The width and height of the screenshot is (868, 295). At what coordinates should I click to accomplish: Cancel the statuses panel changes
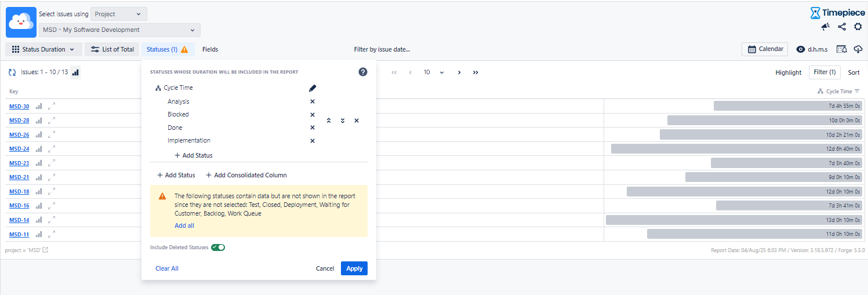325,268
